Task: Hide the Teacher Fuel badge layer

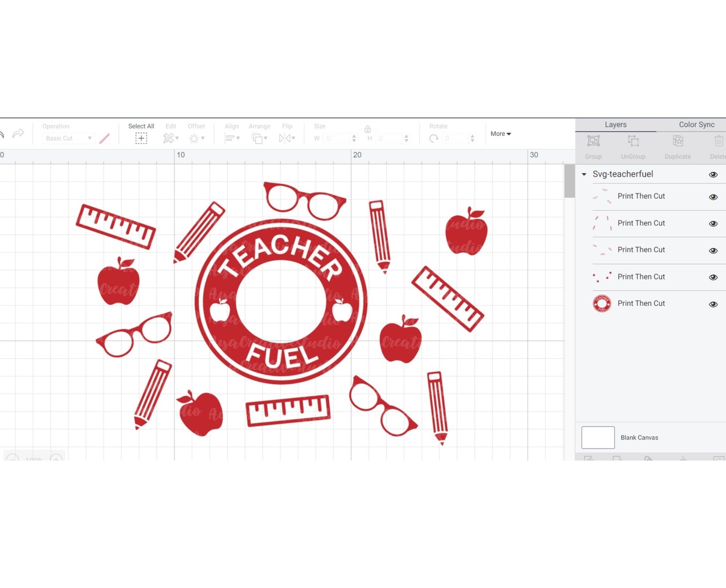Action: [713, 304]
